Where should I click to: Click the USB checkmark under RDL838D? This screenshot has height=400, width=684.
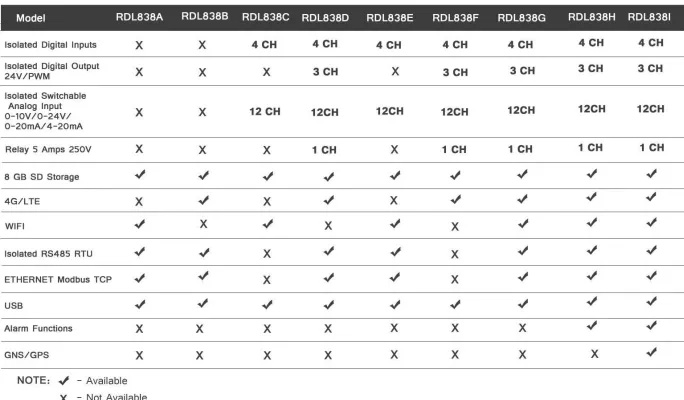[x=328, y=303]
